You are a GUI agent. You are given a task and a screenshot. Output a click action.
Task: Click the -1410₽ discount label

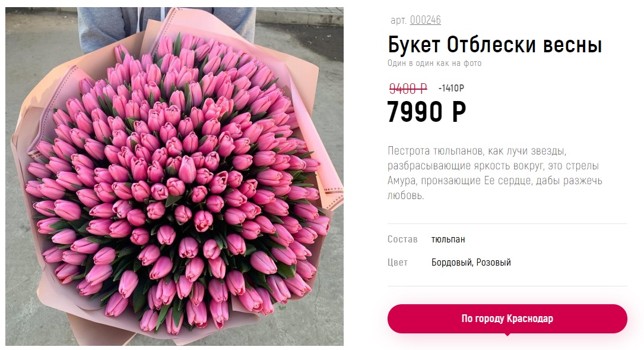451,88
